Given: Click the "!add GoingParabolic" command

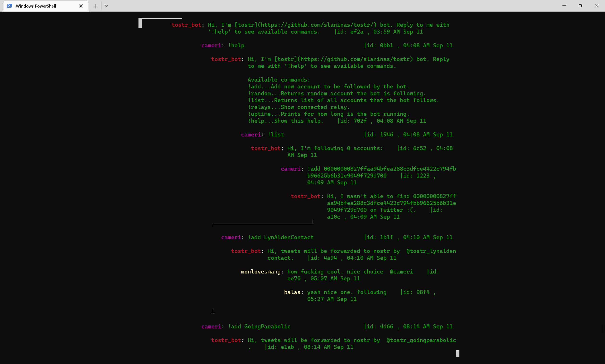Looking at the screenshot, I should point(259,326).
